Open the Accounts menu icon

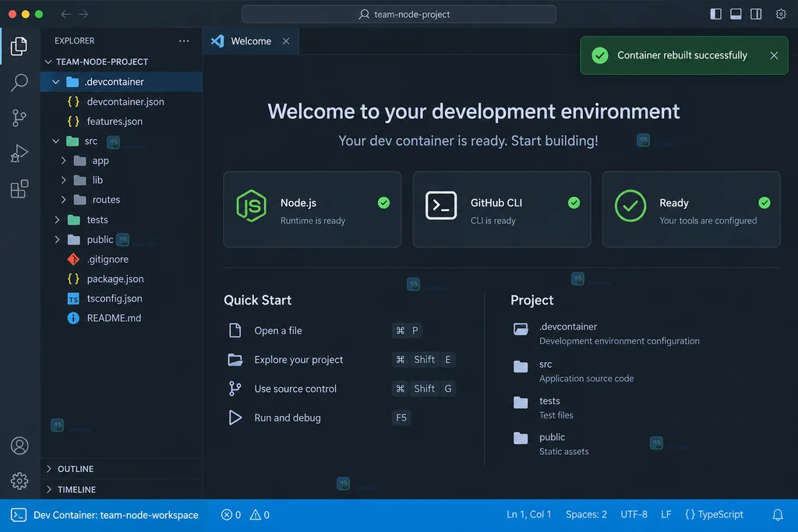(19, 446)
